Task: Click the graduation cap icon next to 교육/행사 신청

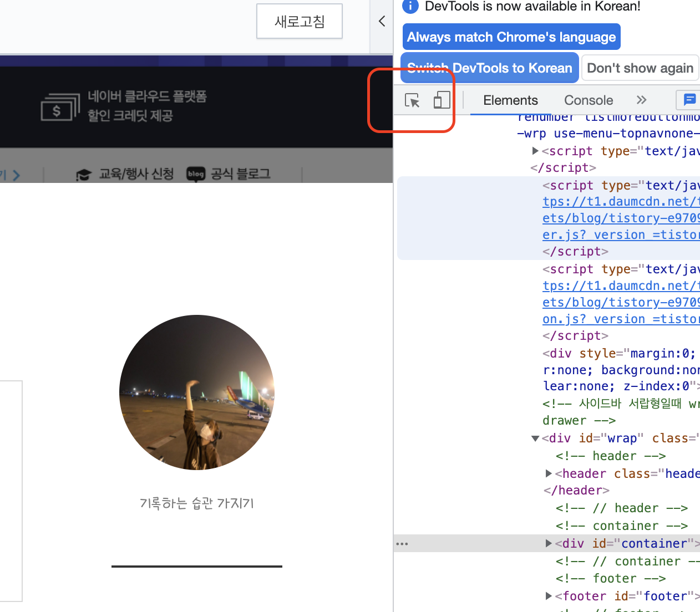Action: (84, 175)
